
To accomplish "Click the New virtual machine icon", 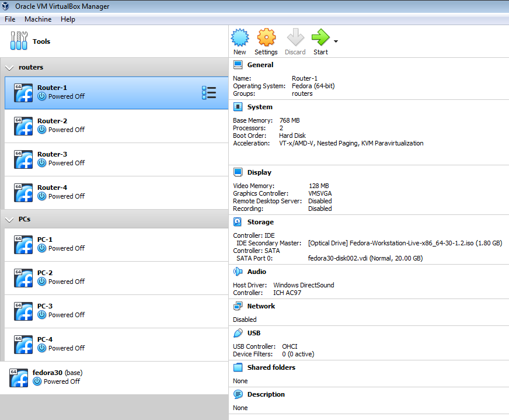I will point(240,39).
